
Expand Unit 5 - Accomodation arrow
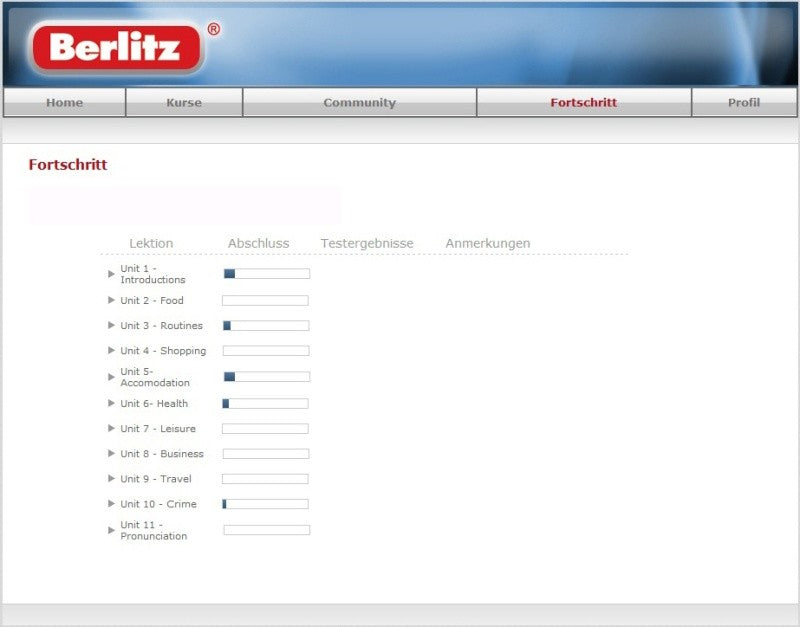coord(111,377)
